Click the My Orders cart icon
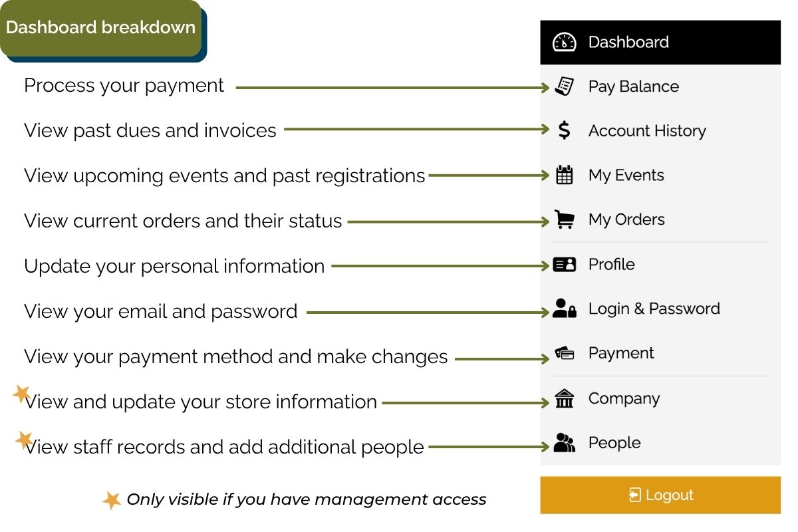798x532 pixels. 564,220
